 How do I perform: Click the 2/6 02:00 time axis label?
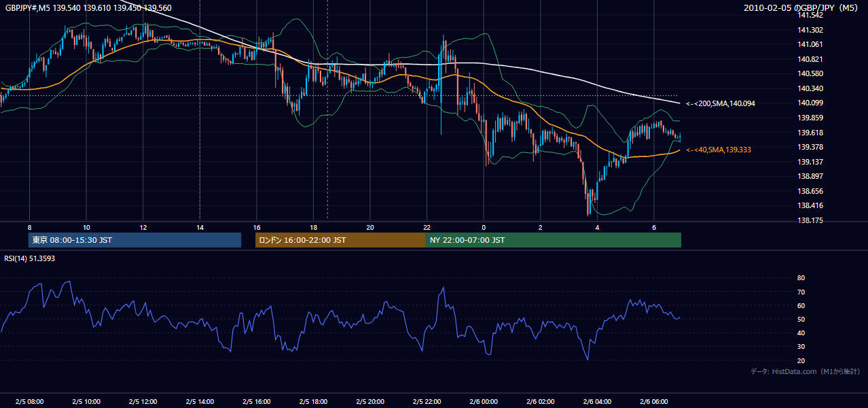[540, 401]
